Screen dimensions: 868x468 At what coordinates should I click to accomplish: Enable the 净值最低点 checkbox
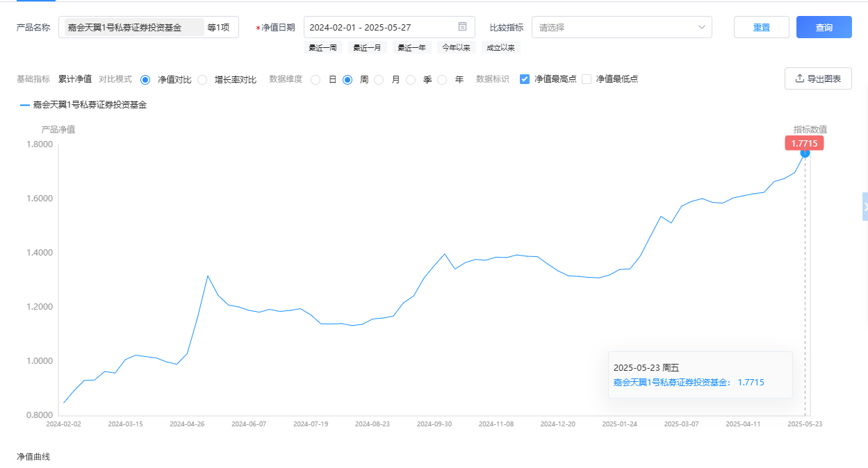(x=587, y=79)
